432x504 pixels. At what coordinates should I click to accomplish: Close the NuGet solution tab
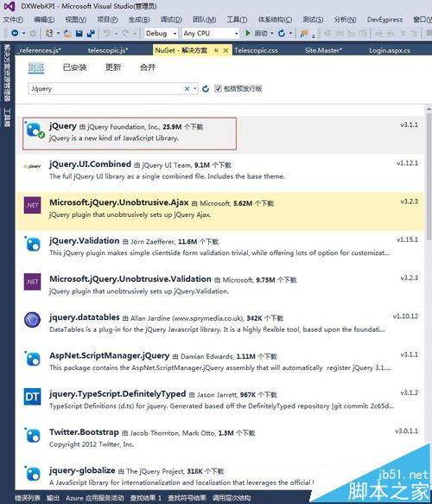(226, 50)
